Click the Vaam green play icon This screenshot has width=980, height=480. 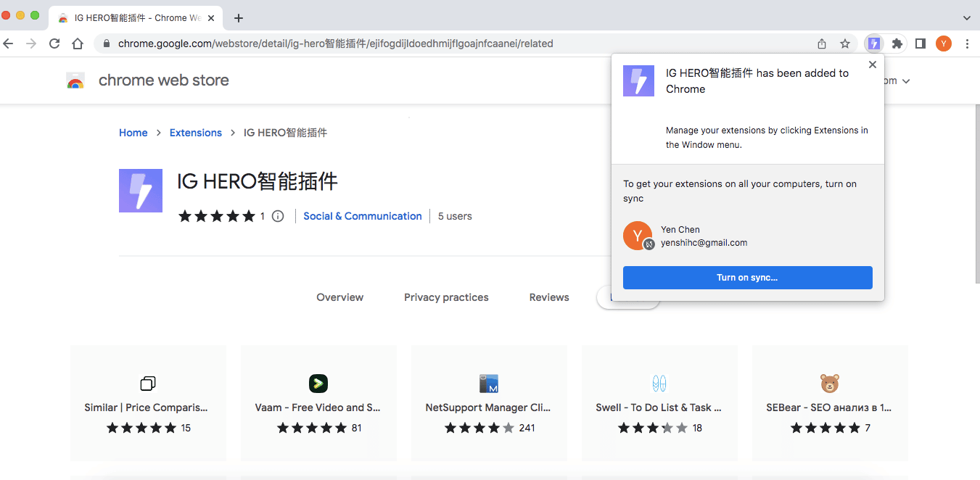tap(318, 384)
